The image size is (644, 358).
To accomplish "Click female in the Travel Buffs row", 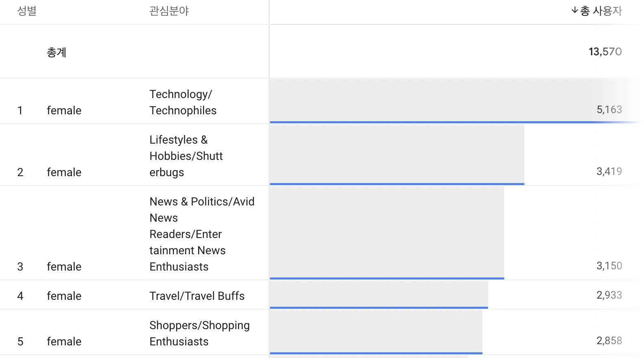I will pyautogui.click(x=64, y=296).
